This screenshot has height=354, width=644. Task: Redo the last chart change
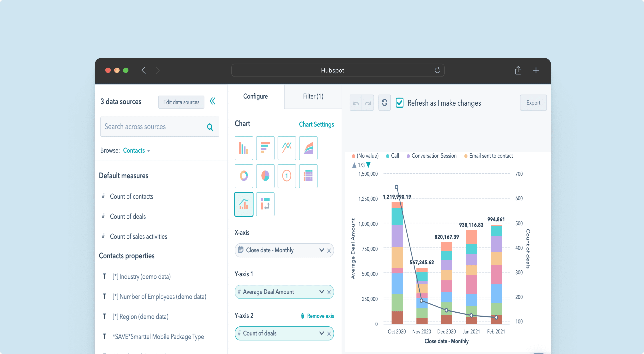pyautogui.click(x=368, y=103)
